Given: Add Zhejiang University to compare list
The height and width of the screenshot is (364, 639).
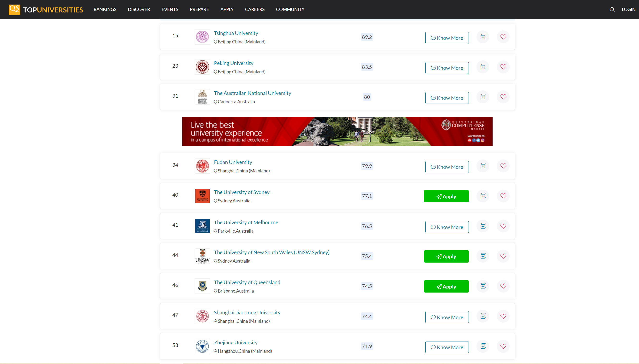Looking at the screenshot, I should (x=483, y=346).
